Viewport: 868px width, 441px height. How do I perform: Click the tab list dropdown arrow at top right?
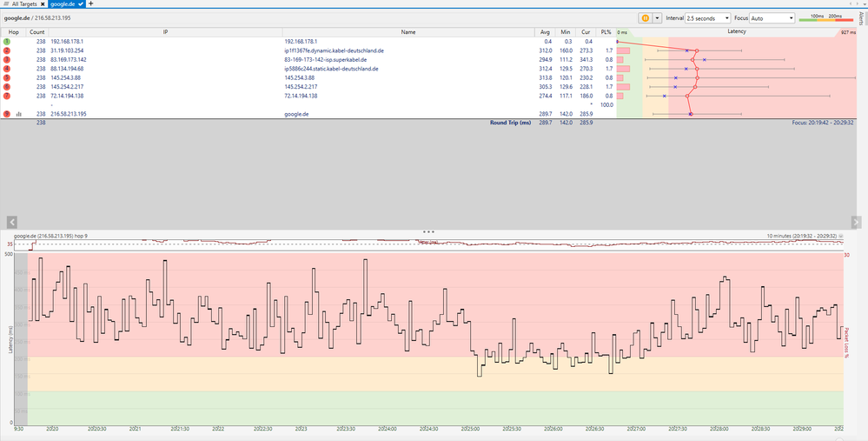(x=865, y=3)
